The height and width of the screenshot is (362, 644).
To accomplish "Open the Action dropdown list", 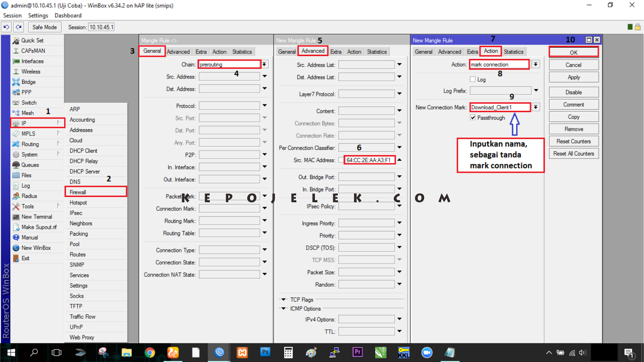I will pos(535,64).
